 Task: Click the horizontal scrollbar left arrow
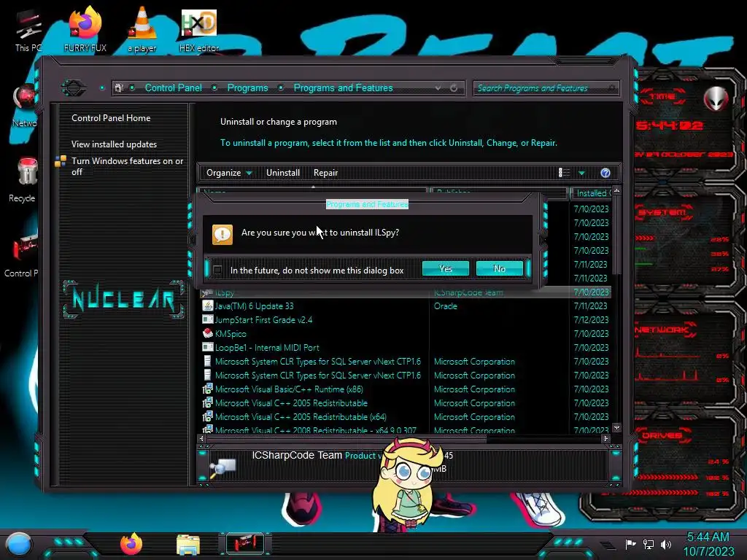pyautogui.click(x=201, y=438)
